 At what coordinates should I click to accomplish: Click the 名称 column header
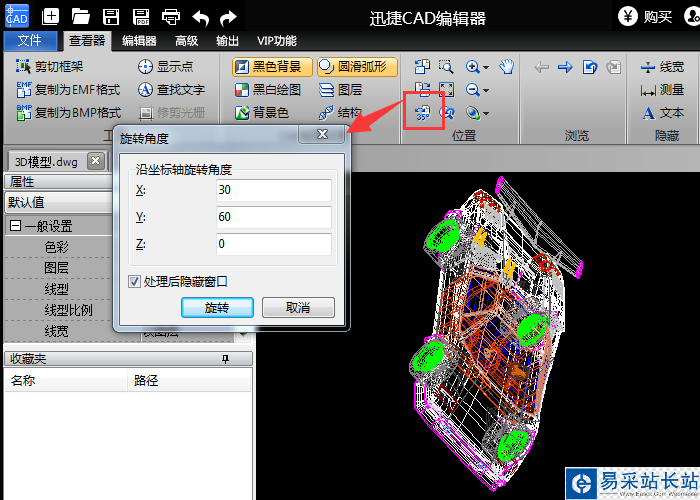point(66,380)
